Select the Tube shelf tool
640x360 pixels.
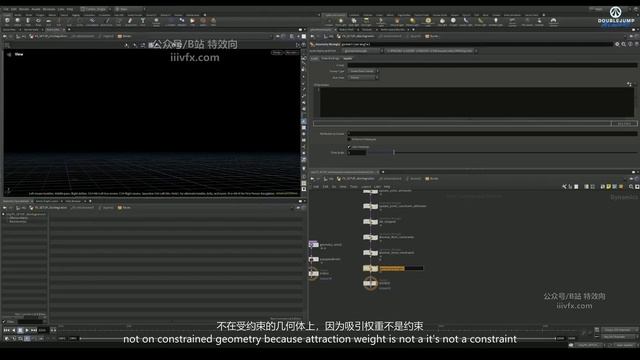[x=28, y=21]
